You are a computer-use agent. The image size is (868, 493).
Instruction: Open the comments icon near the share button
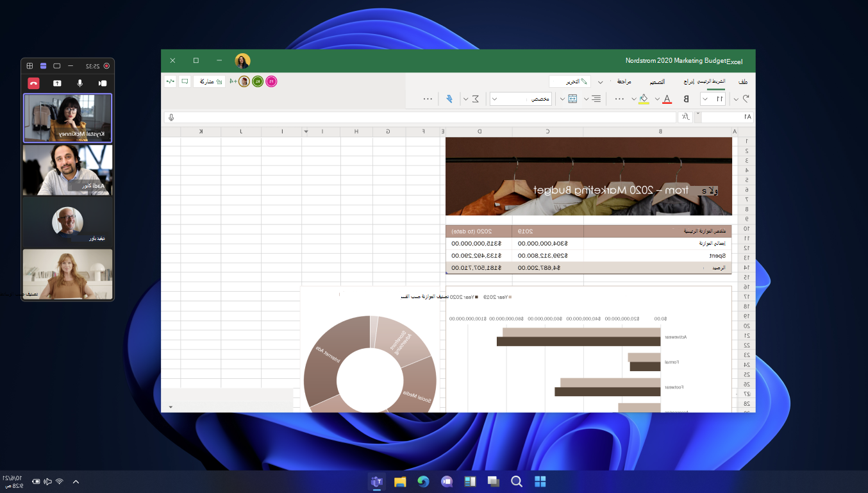[x=185, y=81]
